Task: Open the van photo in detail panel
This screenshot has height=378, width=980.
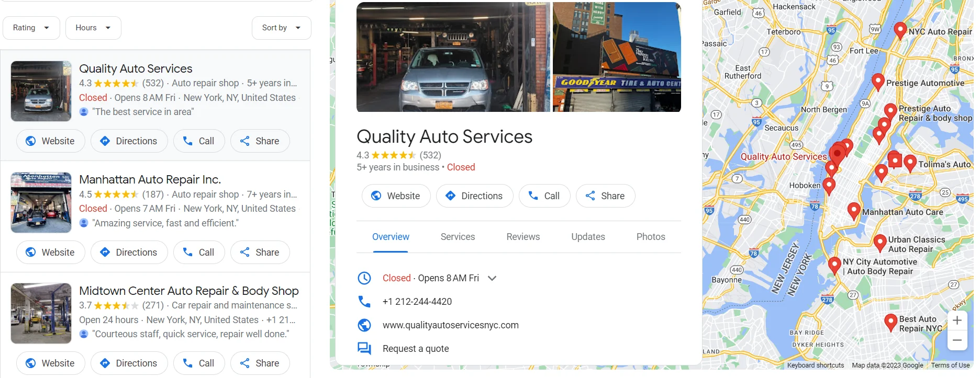Action: pos(453,57)
